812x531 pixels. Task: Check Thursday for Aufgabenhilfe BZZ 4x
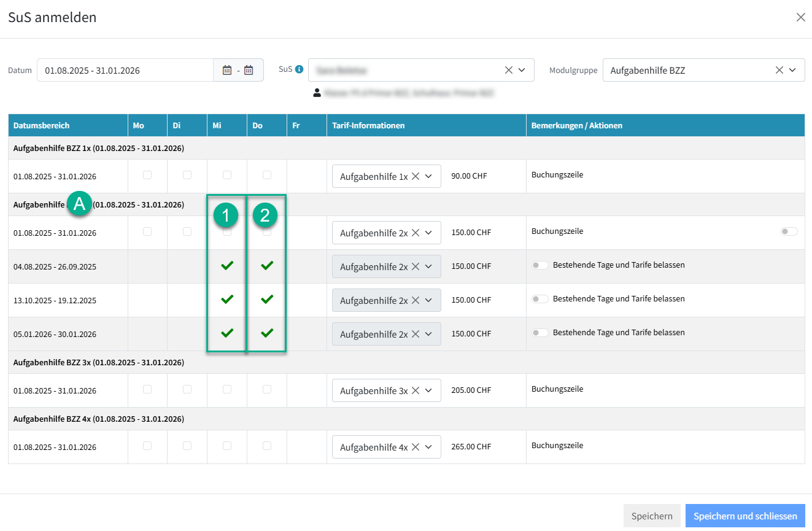point(266,446)
